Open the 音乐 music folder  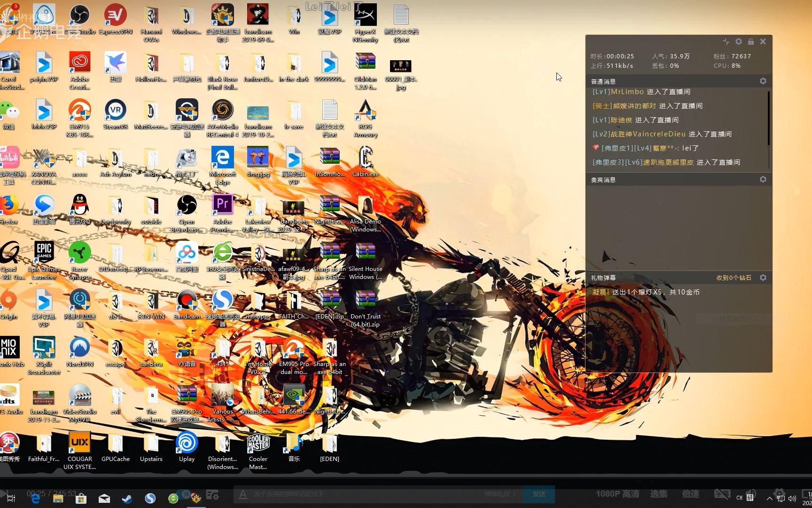coord(294,446)
